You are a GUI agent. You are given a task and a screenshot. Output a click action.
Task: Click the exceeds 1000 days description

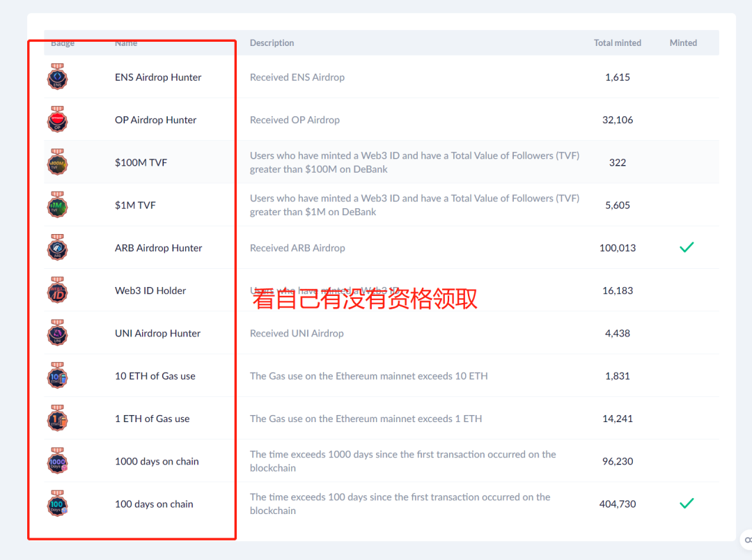pyautogui.click(x=403, y=461)
